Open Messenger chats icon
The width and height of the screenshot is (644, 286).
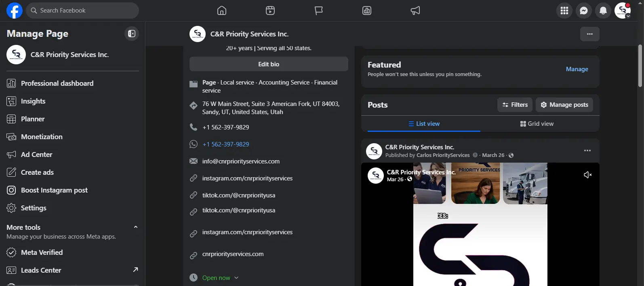[584, 11]
